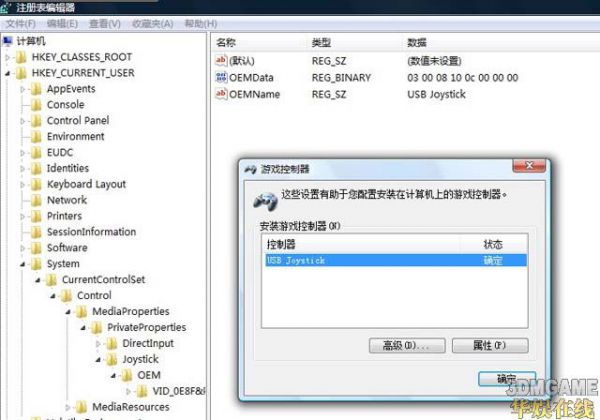The image size is (600, 420).
Task: Select the OEMName string value icon
Action: [x=221, y=94]
